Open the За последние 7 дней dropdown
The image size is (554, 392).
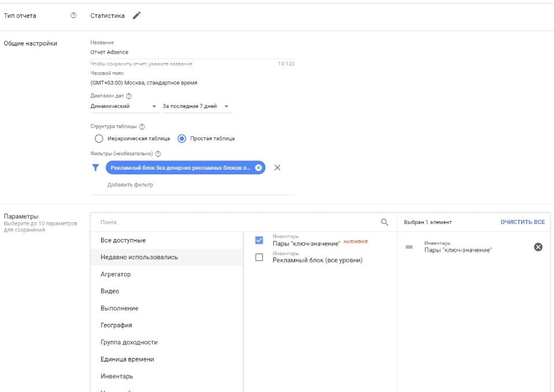195,106
